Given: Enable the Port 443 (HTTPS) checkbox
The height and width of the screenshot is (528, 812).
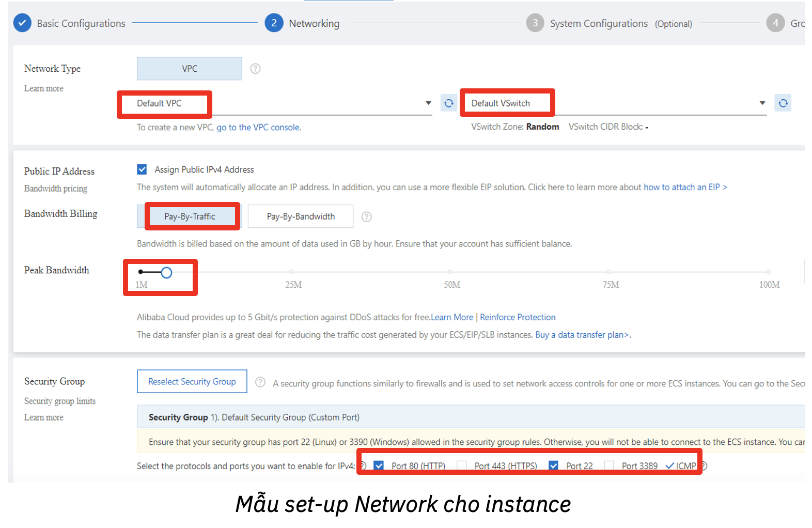Looking at the screenshot, I should point(462,465).
